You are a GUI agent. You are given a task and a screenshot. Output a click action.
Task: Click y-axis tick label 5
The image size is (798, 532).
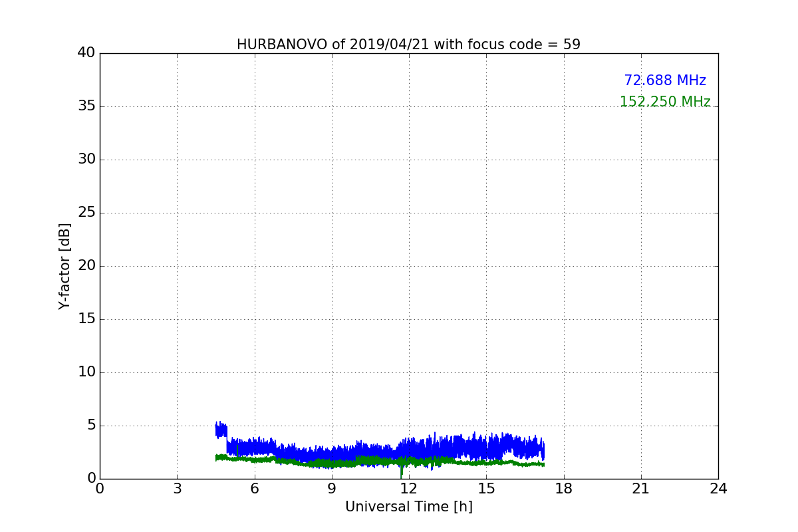point(91,426)
